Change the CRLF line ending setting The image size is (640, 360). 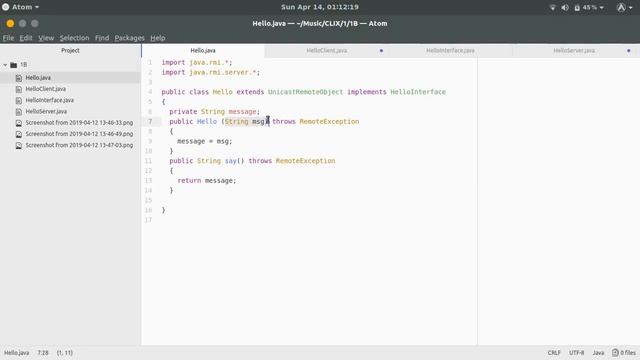pyautogui.click(x=554, y=353)
